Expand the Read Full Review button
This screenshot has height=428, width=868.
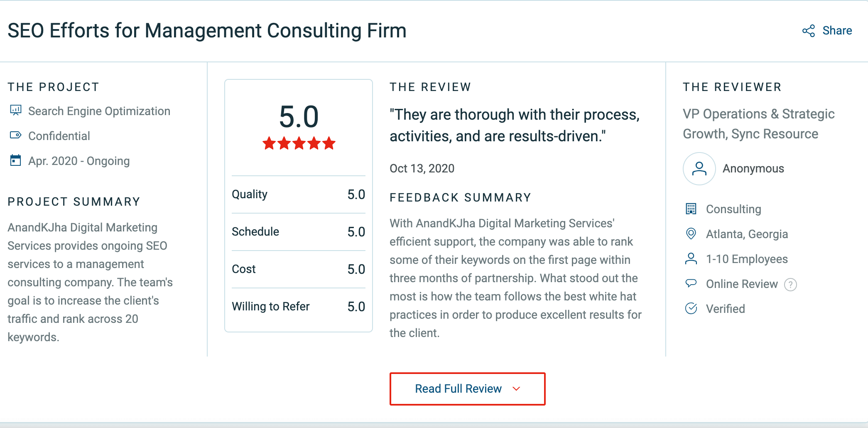[x=467, y=389]
